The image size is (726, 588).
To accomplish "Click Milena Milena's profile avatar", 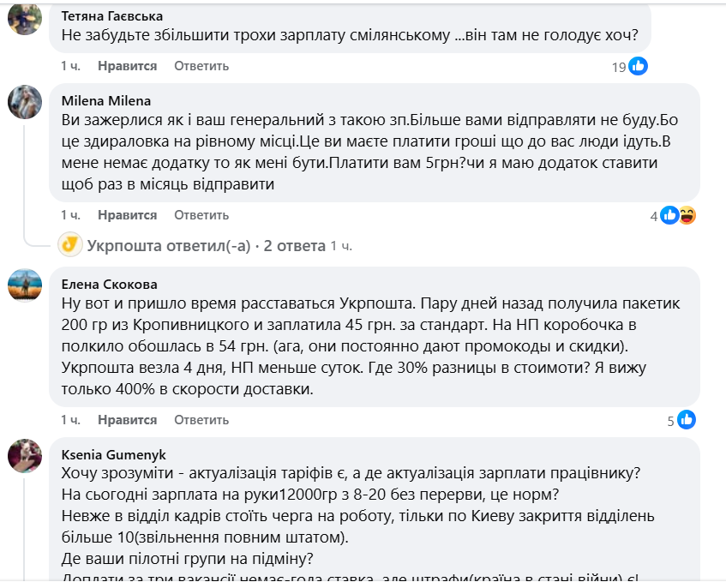I will click(26, 103).
